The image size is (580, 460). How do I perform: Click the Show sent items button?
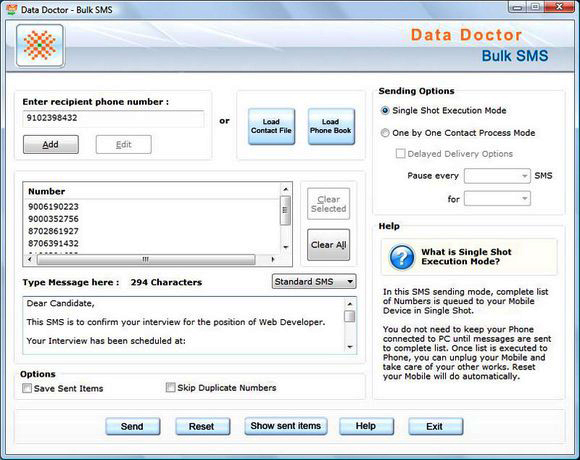pos(286,426)
